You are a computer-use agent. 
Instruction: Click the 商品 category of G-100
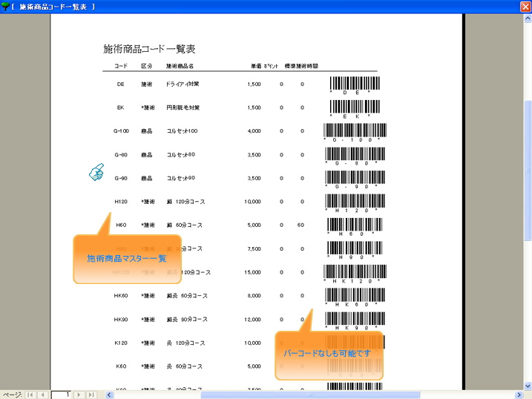(147, 131)
